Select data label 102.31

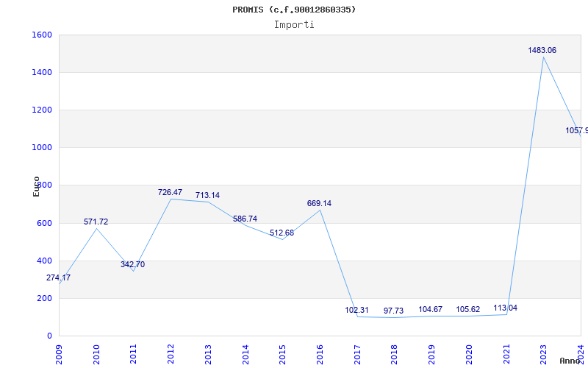tap(356, 310)
